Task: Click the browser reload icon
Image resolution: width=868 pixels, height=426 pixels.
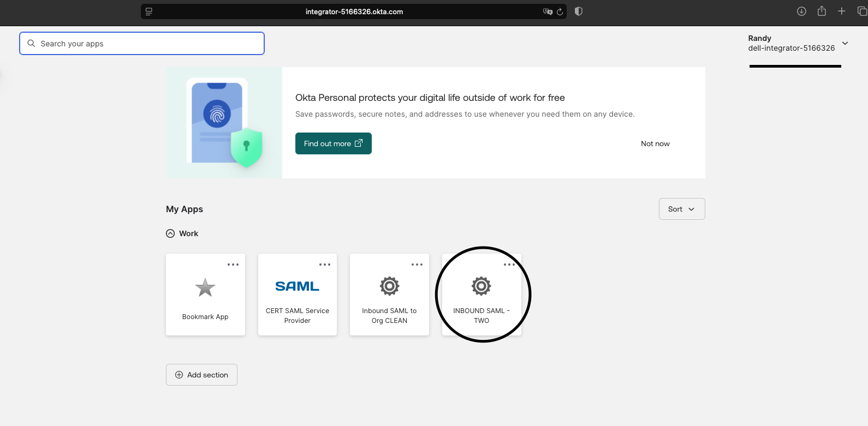Action: (x=560, y=11)
